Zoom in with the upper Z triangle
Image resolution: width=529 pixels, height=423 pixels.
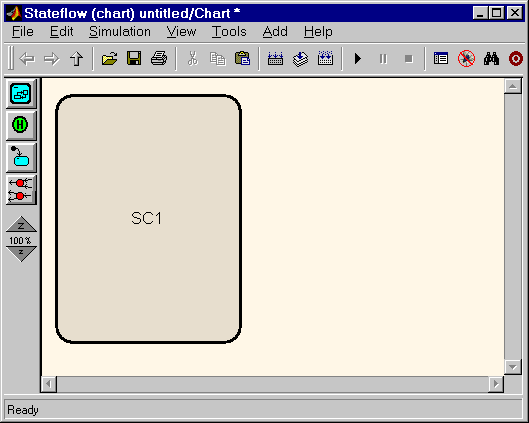(21, 224)
